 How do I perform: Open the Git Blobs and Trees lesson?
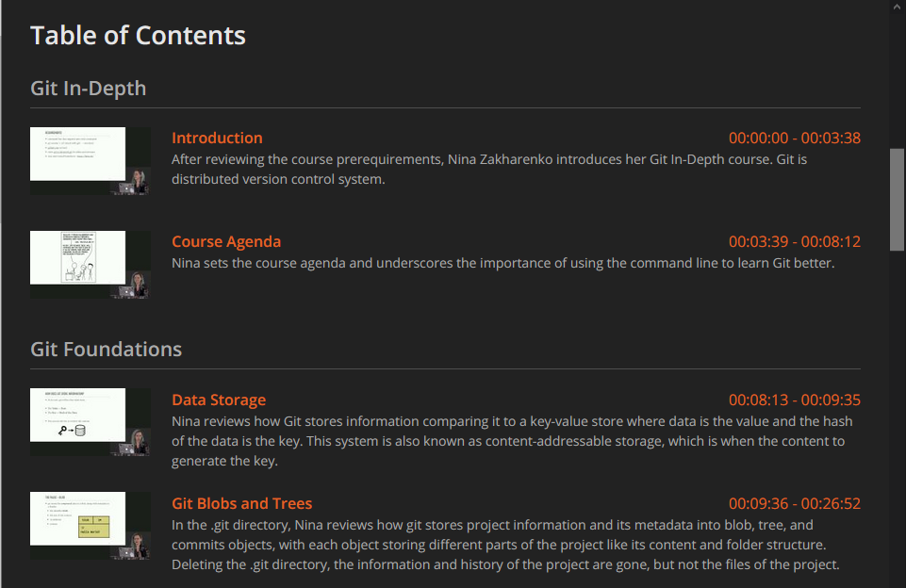242,503
